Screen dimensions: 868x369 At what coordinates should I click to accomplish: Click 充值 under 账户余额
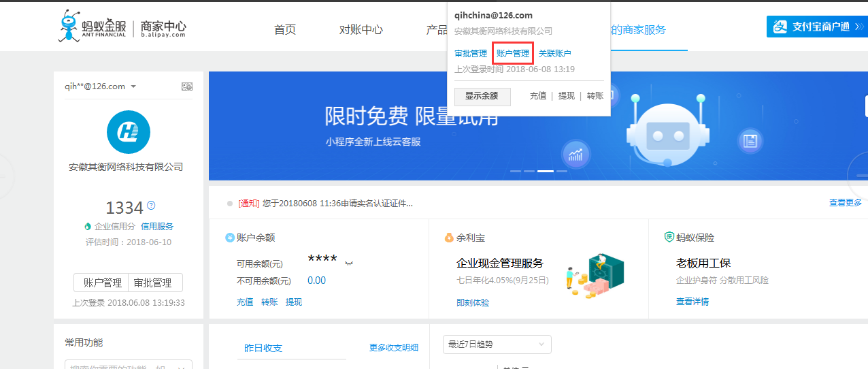[x=245, y=302]
